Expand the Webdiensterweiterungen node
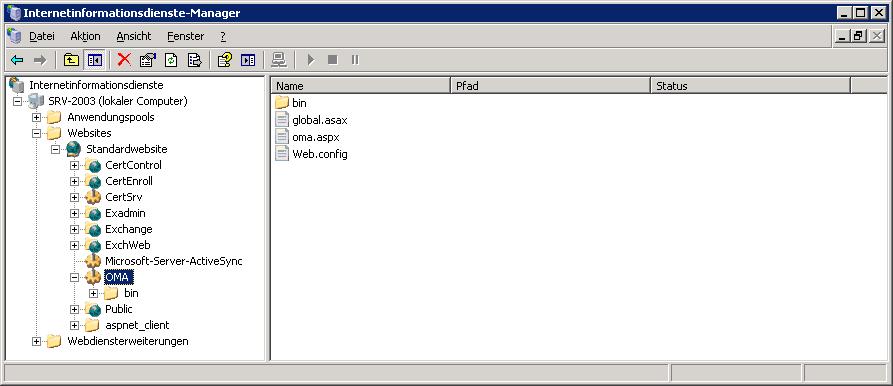 [x=36, y=342]
